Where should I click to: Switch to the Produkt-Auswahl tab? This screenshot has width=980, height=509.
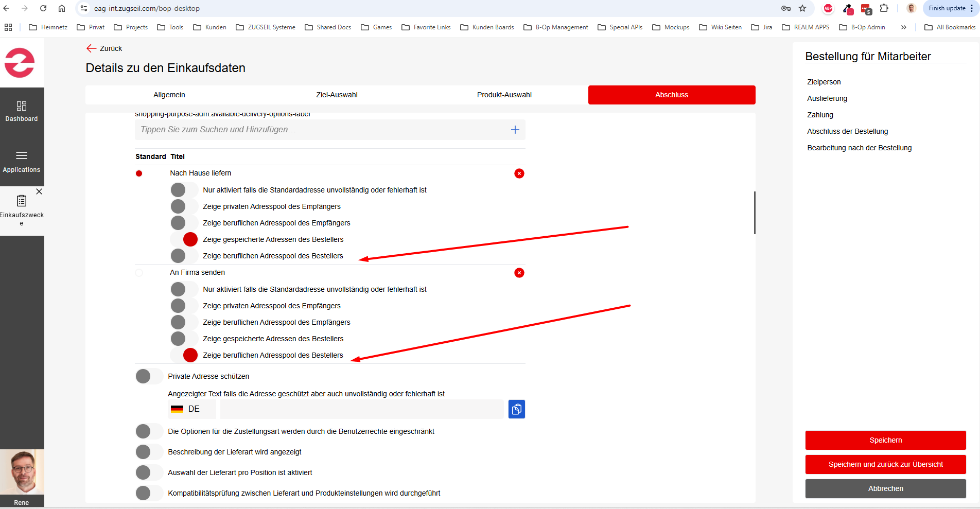tap(504, 95)
